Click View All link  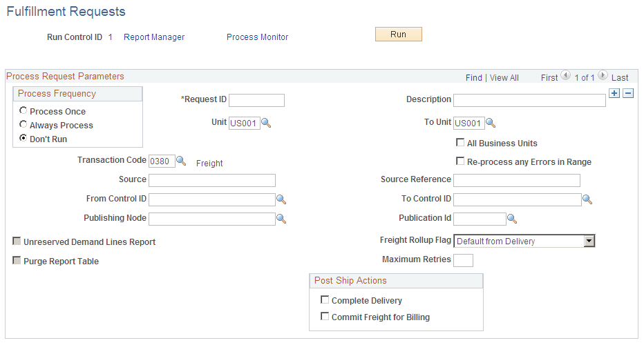[504, 78]
